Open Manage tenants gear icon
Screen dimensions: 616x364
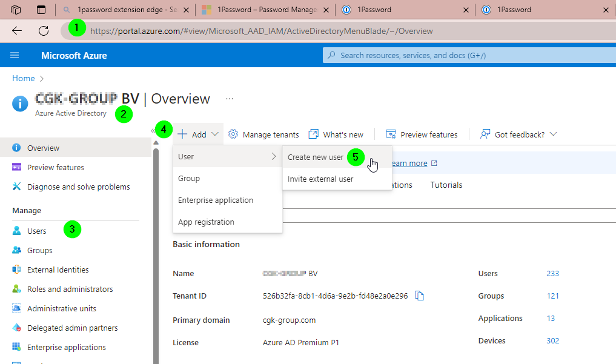[233, 134]
